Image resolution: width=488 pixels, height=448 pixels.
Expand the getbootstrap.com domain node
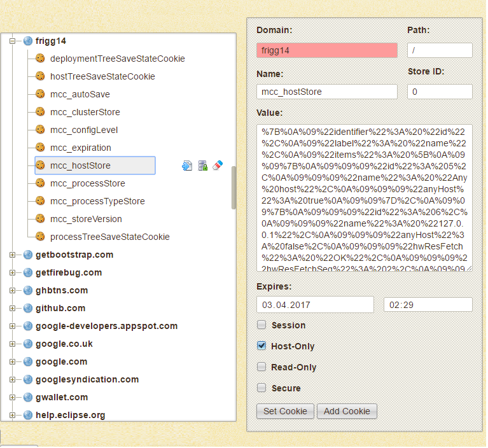point(12,255)
